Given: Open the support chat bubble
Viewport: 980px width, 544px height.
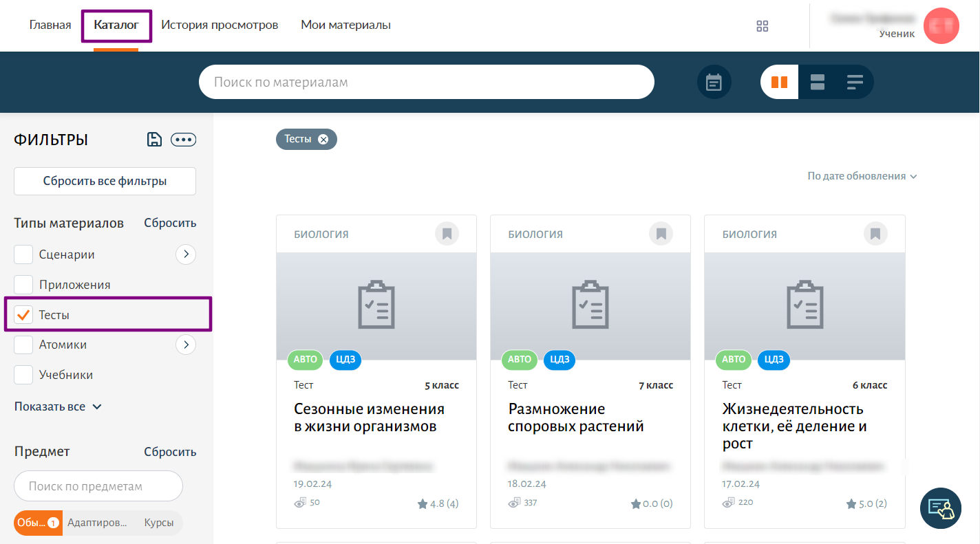Looking at the screenshot, I should [x=941, y=508].
